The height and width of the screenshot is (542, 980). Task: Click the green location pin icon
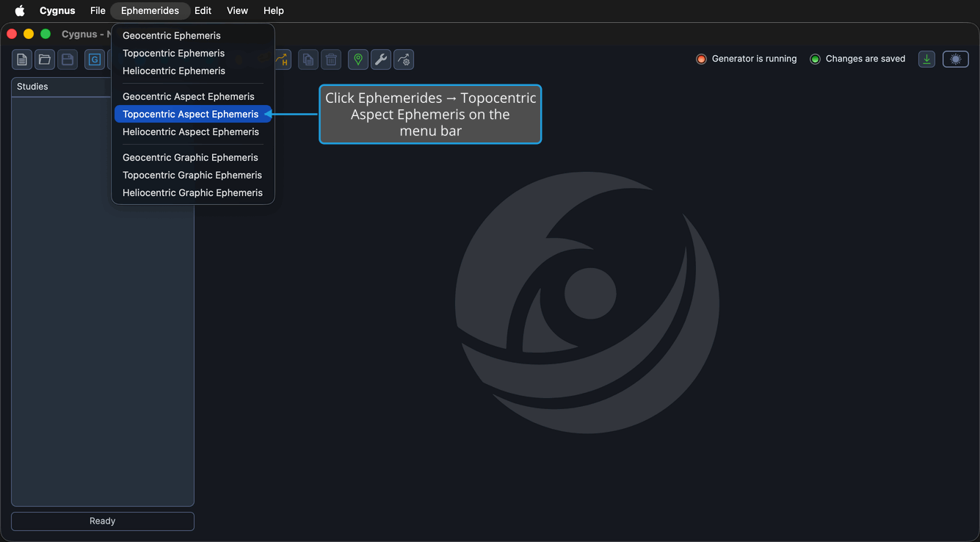(358, 59)
